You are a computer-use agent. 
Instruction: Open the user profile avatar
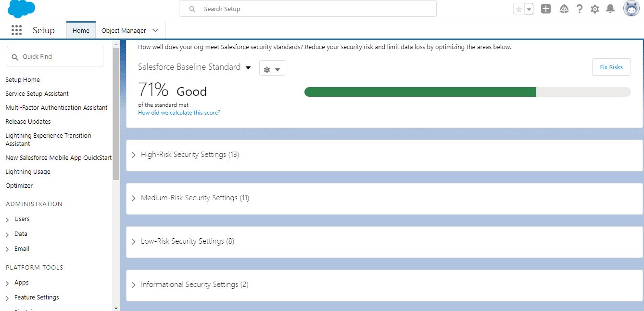pos(630,9)
